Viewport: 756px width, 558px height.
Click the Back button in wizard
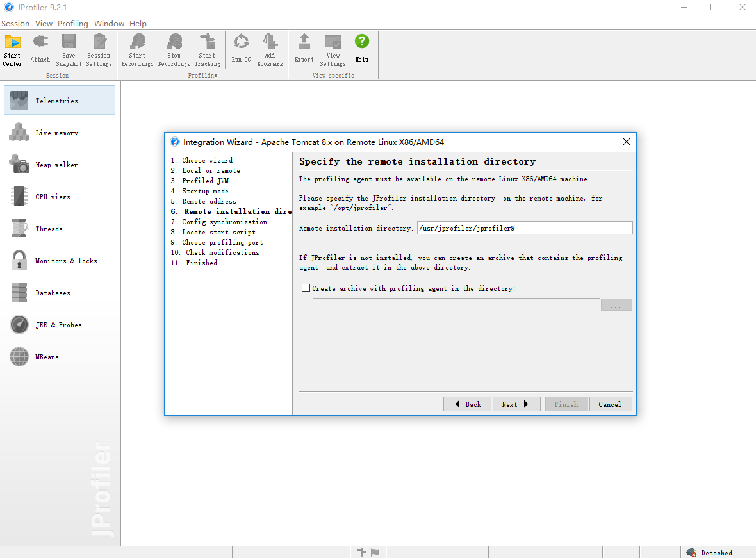click(x=467, y=404)
